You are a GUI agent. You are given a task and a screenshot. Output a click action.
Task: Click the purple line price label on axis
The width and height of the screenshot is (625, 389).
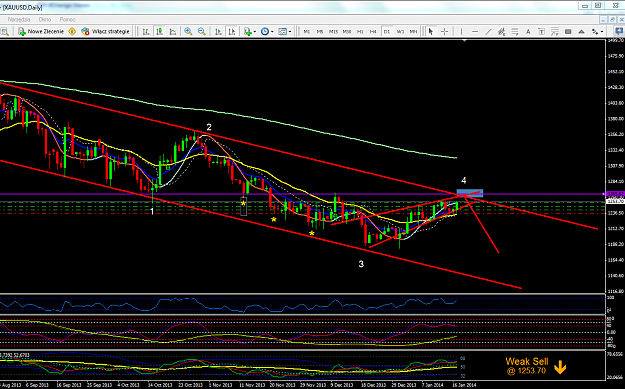pos(615,194)
